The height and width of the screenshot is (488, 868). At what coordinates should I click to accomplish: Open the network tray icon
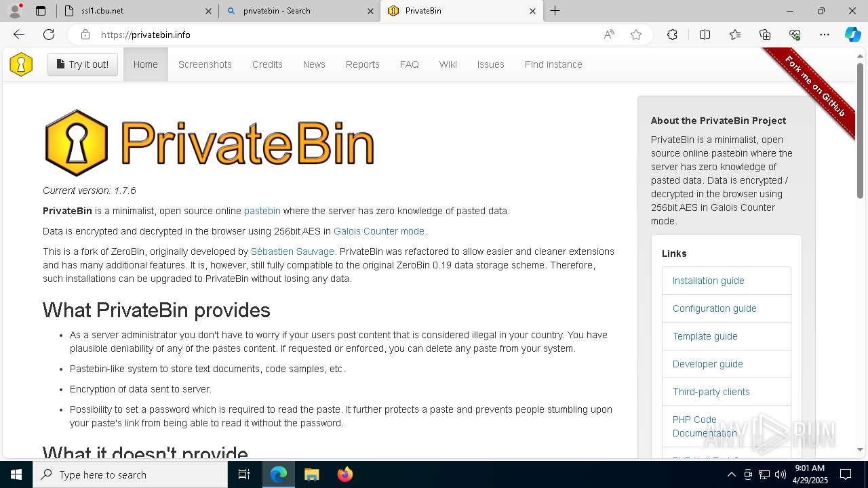[x=764, y=474]
